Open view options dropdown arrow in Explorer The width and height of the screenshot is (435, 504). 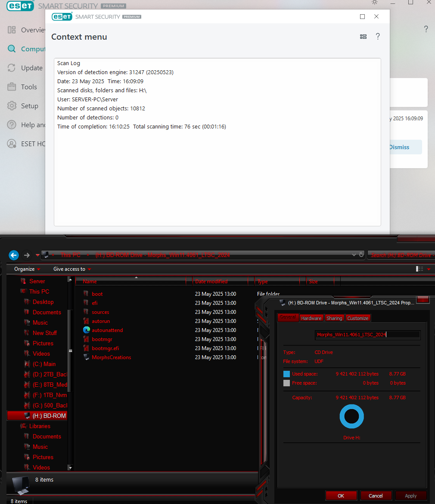coord(429,269)
